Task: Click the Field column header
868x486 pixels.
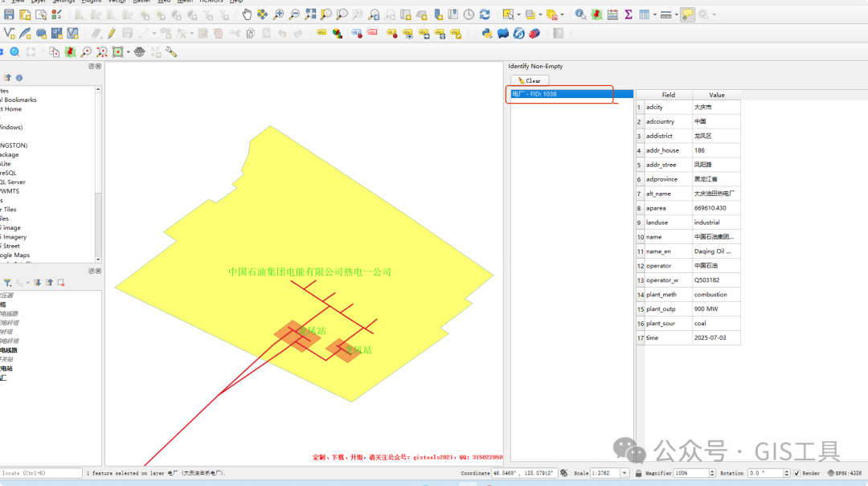Action: pos(668,96)
